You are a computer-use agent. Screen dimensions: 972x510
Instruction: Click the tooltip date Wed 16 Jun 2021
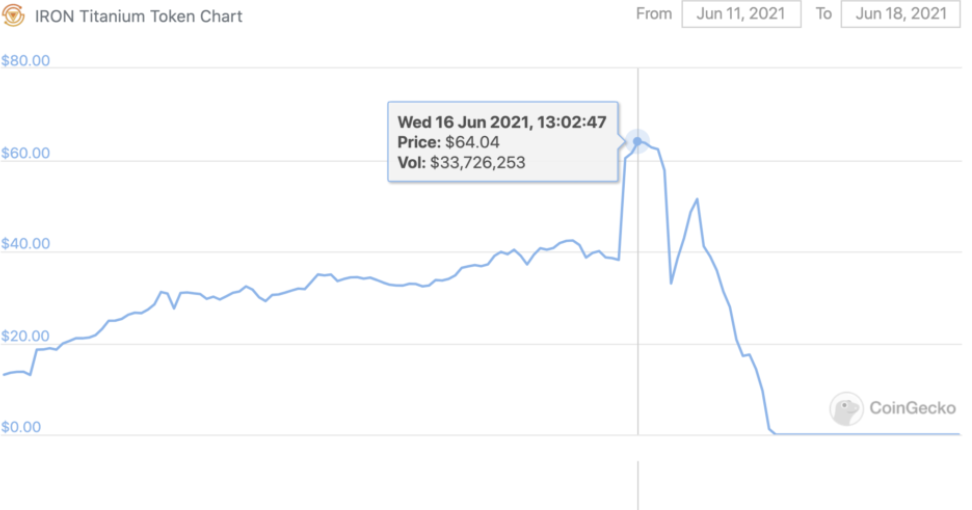pyautogui.click(x=462, y=122)
